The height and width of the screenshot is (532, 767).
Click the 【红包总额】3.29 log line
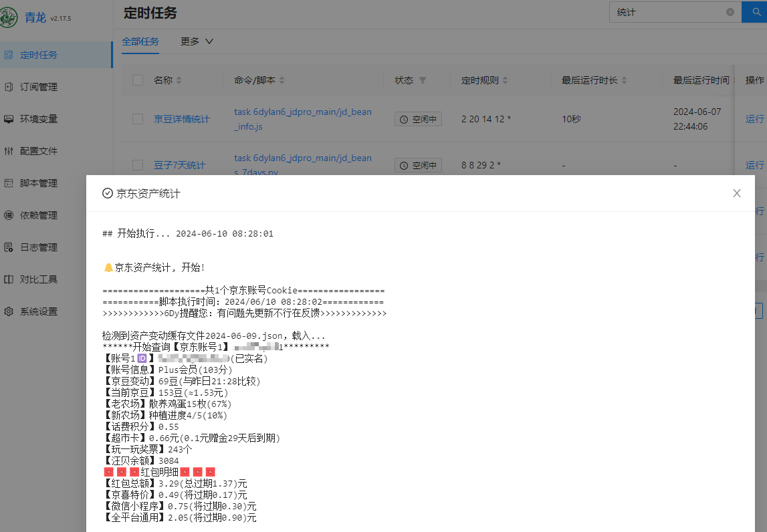[175, 484]
